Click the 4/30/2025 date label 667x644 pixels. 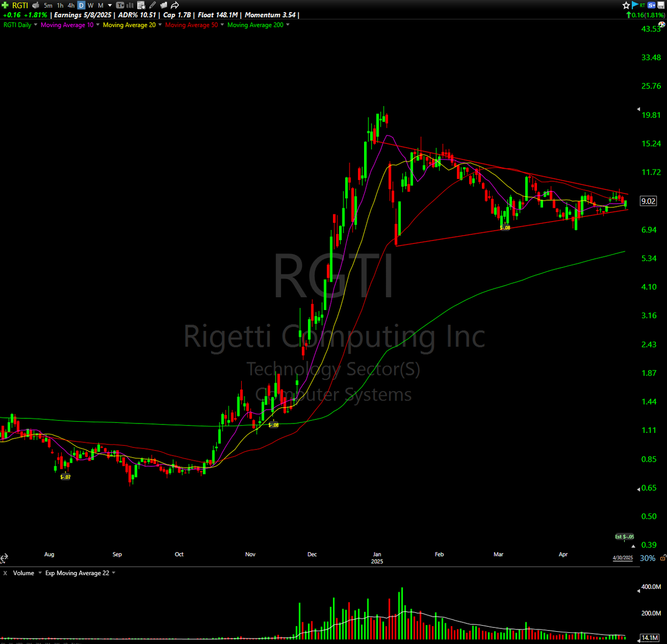tap(623, 558)
